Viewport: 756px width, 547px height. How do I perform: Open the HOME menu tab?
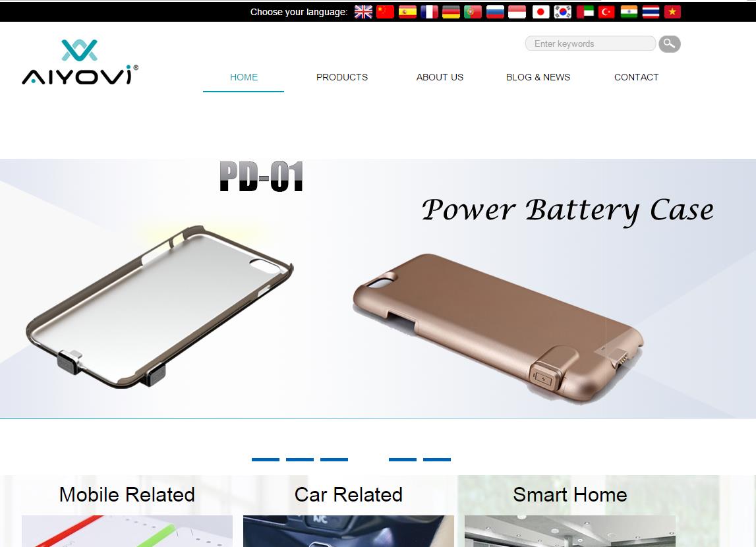click(x=243, y=77)
